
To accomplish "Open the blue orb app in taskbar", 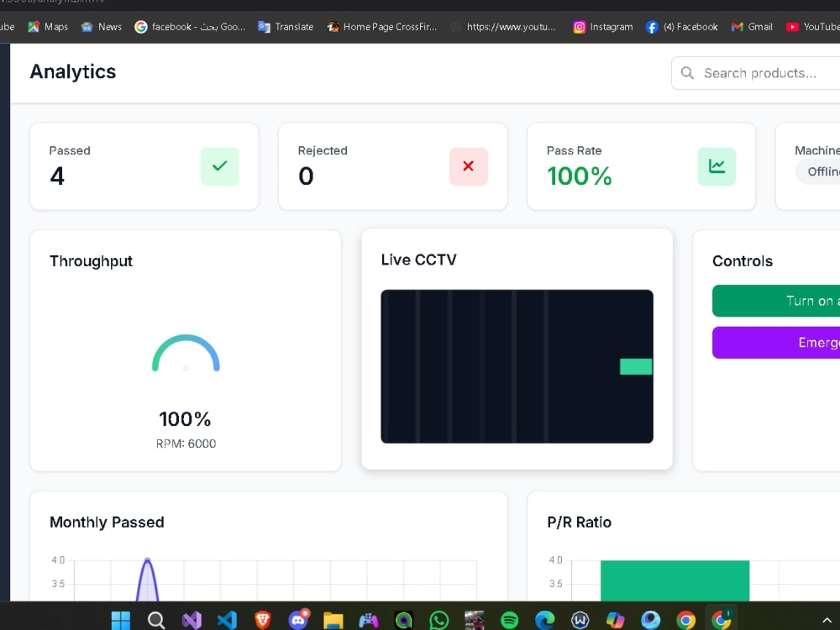I will tap(651, 620).
